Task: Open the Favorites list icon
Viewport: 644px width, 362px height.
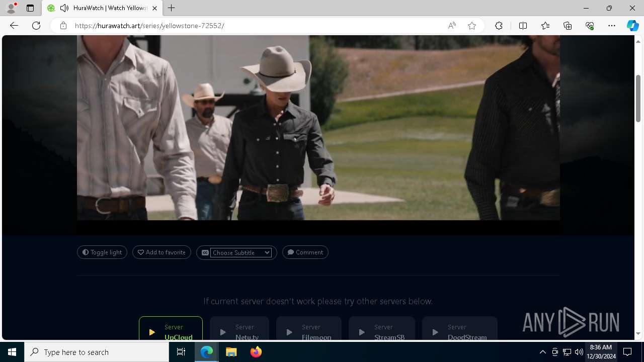Action: tap(545, 26)
